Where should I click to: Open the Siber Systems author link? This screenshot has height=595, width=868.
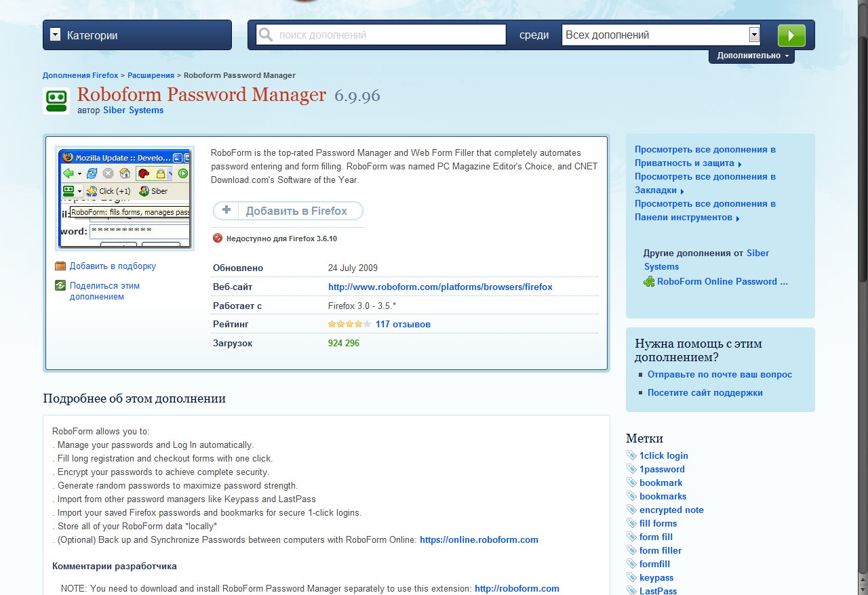tap(133, 110)
